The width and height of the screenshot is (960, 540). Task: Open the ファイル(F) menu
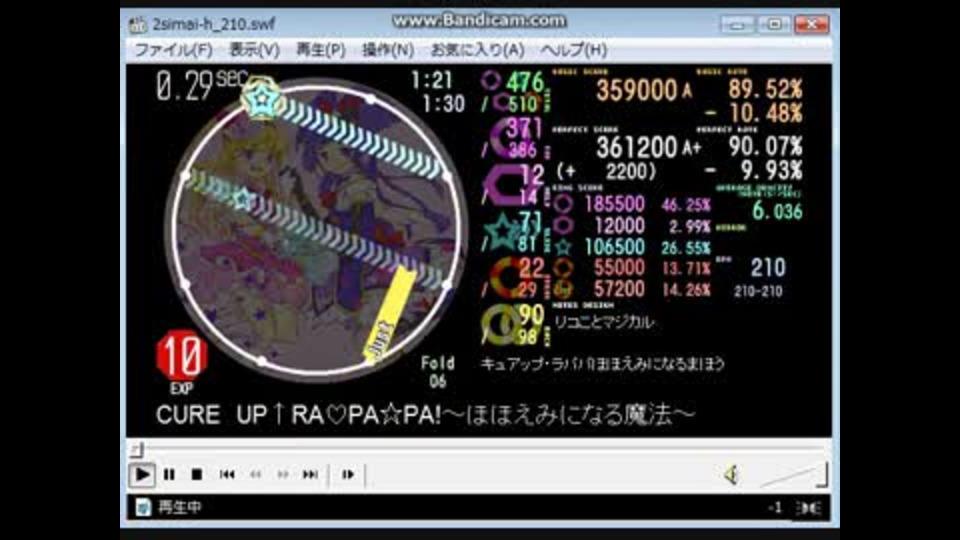pyautogui.click(x=173, y=50)
